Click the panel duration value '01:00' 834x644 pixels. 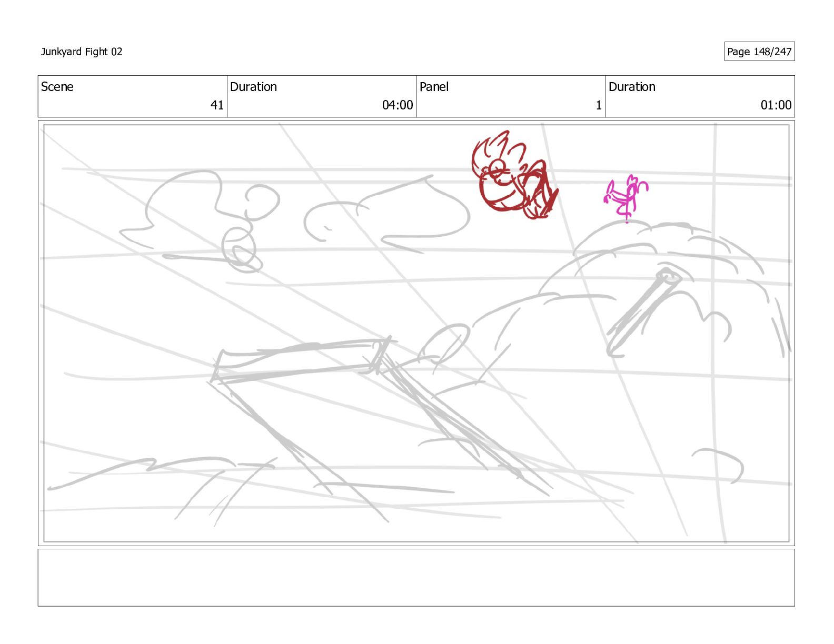pyautogui.click(x=776, y=105)
